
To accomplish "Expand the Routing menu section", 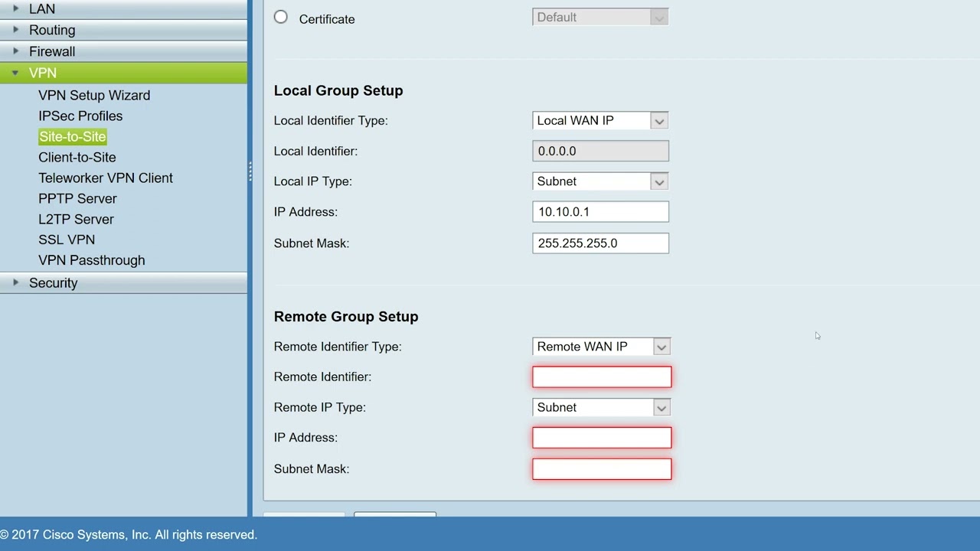I will coord(123,30).
